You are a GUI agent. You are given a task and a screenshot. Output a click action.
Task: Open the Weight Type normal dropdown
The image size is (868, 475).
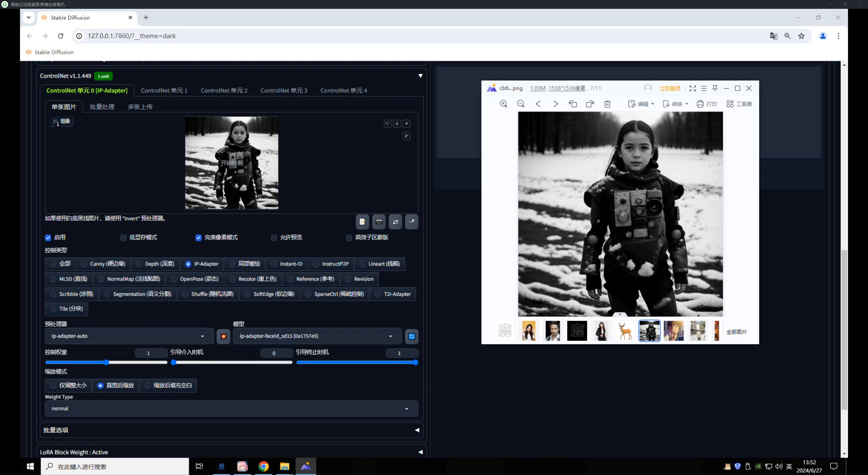point(232,408)
